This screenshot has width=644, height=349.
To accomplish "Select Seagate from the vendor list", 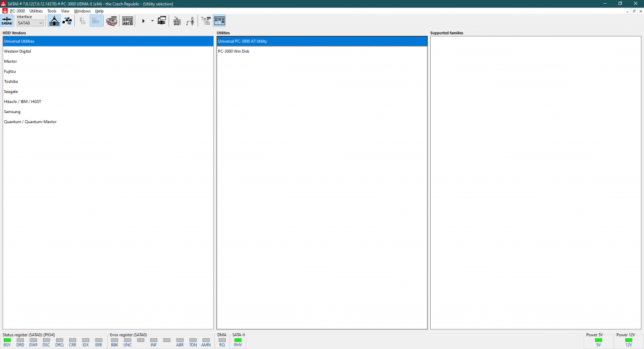I will pyautogui.click(x=11, y=92).
